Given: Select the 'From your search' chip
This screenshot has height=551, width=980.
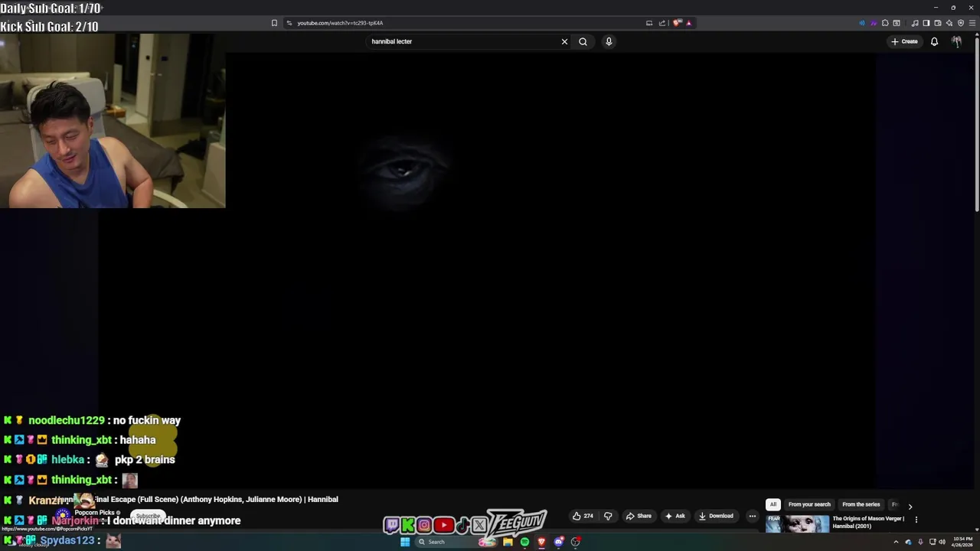Looking at the screenshot, I should point(809,504).
